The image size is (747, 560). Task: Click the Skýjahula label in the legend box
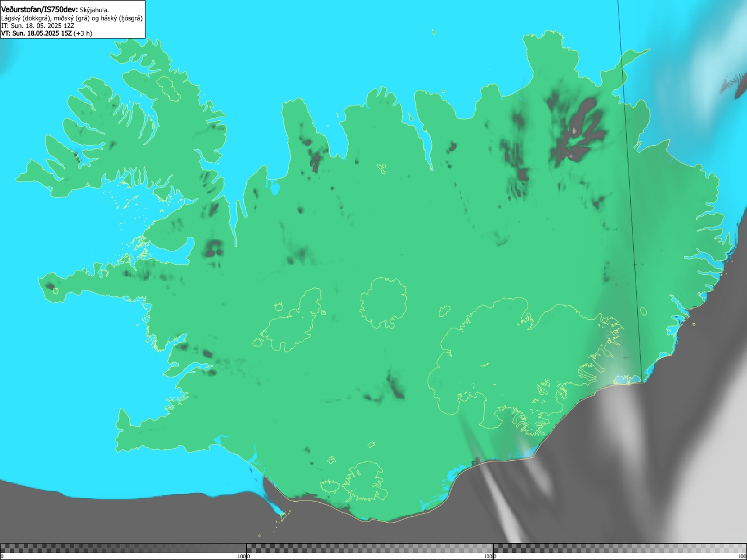(x=95, y=10)
